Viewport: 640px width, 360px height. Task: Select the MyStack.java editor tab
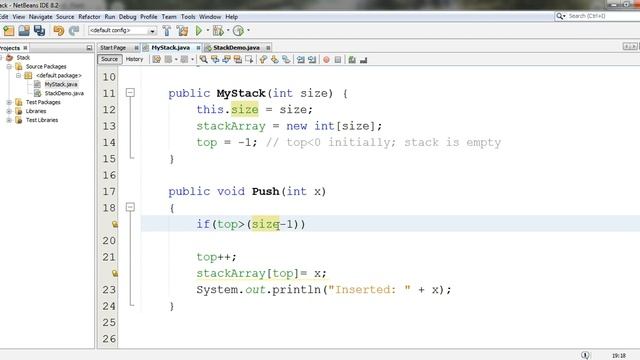(171, 48)
